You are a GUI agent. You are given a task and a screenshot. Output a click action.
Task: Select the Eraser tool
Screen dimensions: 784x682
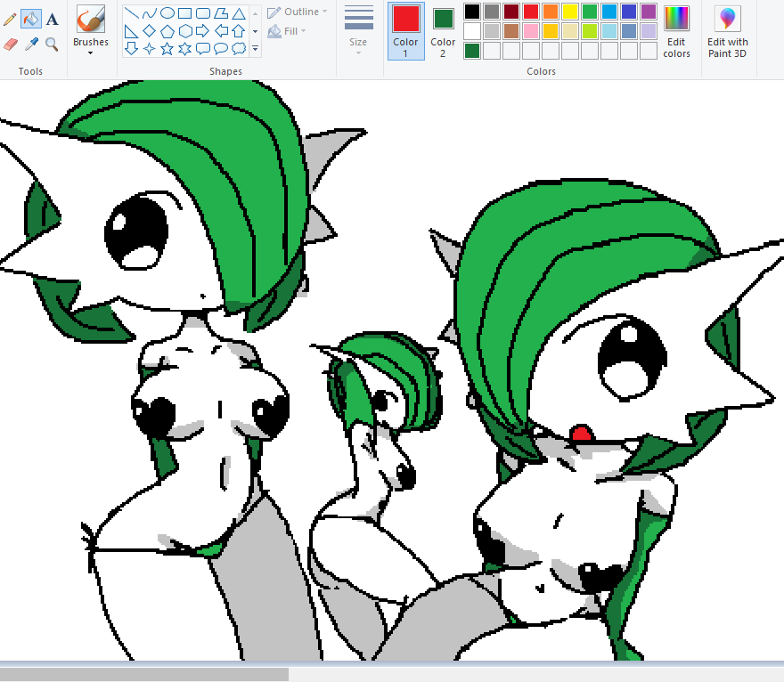click(11, 45)
